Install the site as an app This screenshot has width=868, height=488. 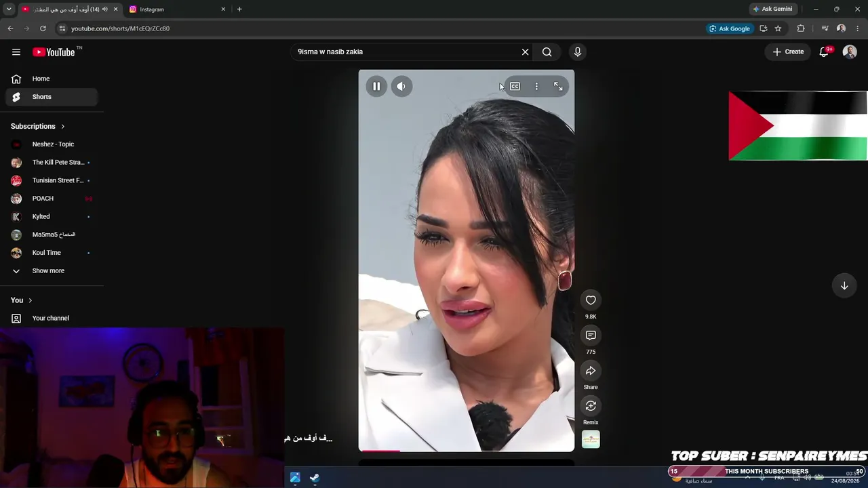764,28
